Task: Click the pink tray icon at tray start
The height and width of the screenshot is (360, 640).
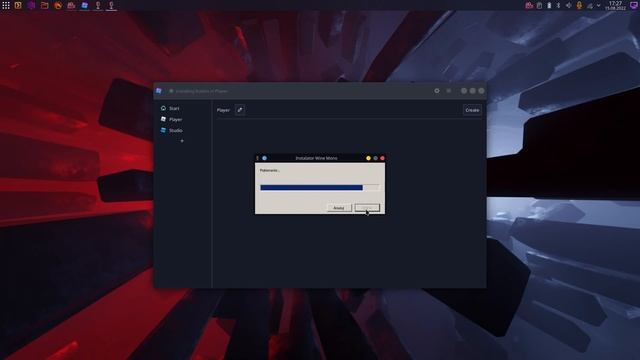Action: [529, 5]
